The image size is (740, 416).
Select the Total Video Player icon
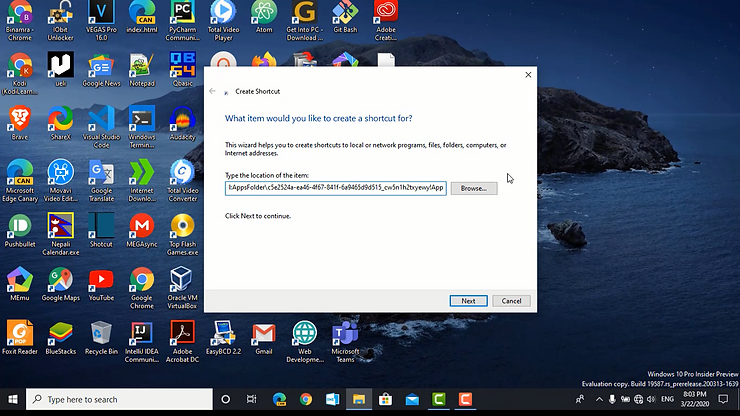223,21
